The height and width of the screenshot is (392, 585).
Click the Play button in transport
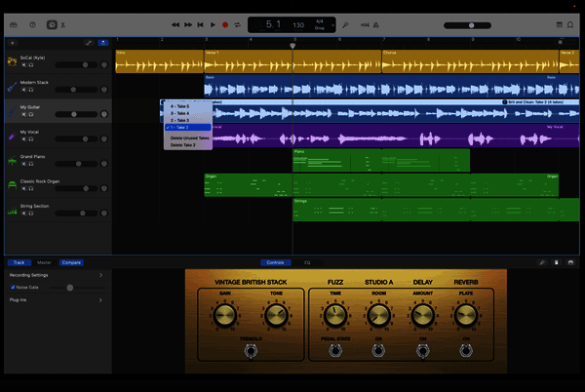(213, 24)
